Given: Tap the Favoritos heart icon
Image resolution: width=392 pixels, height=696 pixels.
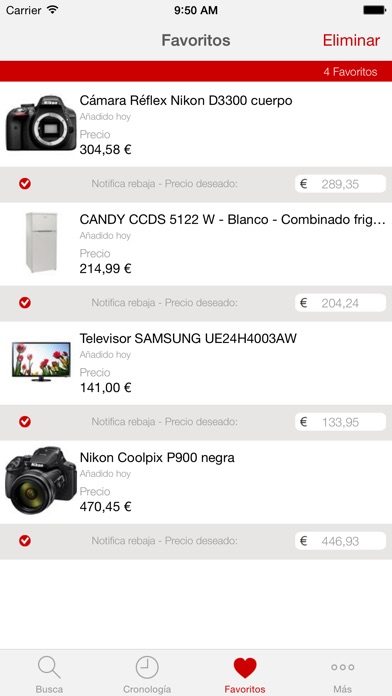Looking at the screenshot, I should click(245, 668).
